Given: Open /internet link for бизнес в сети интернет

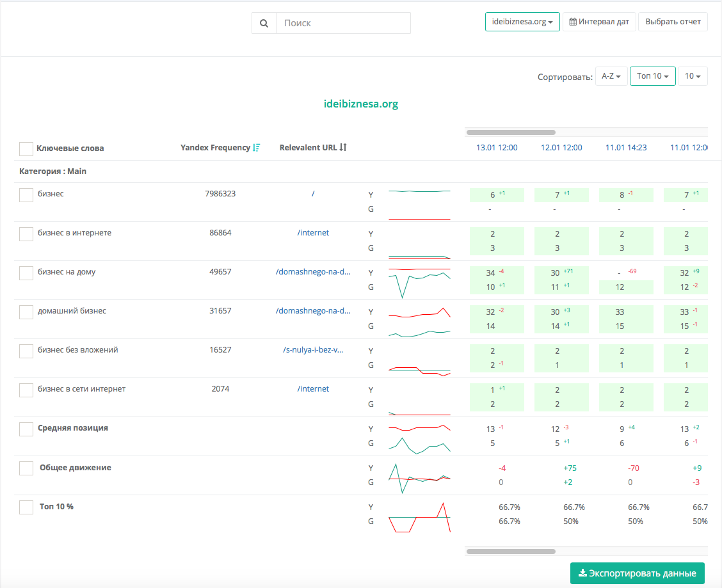Looking at the screenshot, I should tap(313, 388).
